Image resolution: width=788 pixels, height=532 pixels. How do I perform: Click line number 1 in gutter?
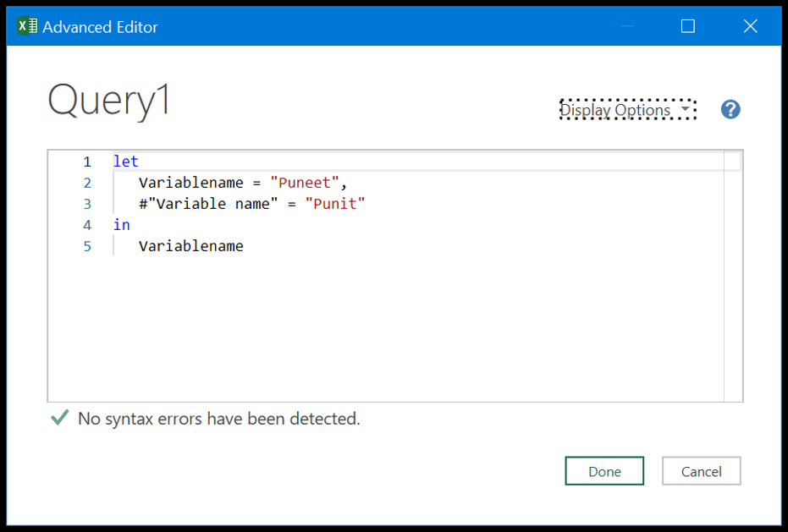click(87, 162)
